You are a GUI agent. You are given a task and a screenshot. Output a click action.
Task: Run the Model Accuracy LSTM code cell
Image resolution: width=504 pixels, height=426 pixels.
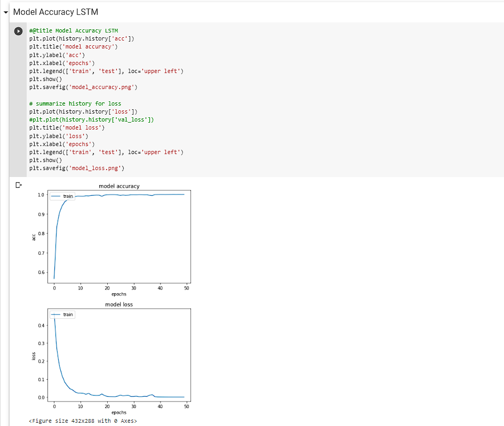coord(18,31)
